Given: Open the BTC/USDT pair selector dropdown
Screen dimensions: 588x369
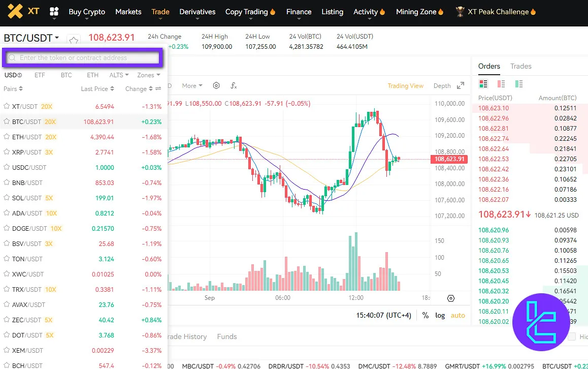Looking at the screenshot, I should pyautogui.click(x=31, y=38).
